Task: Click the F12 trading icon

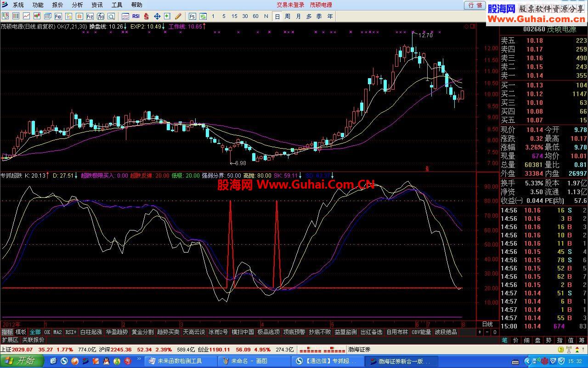Action: (90, 16)
